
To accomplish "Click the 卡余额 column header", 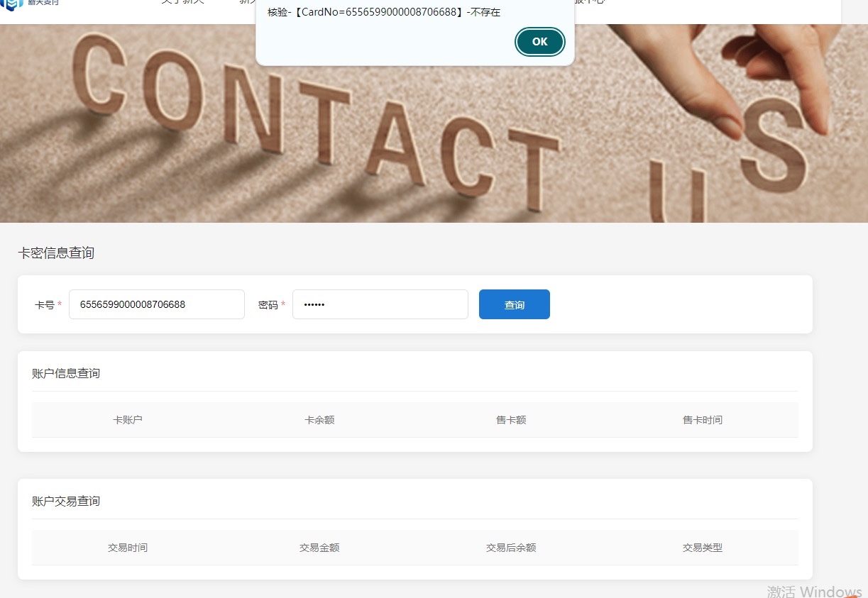I will pos(319,420).
